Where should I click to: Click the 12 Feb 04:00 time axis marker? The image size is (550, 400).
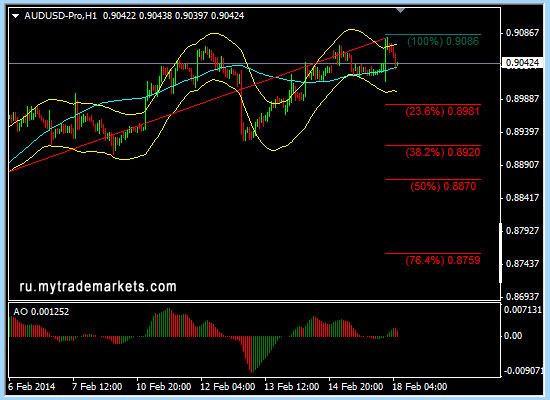coord(227,387)
